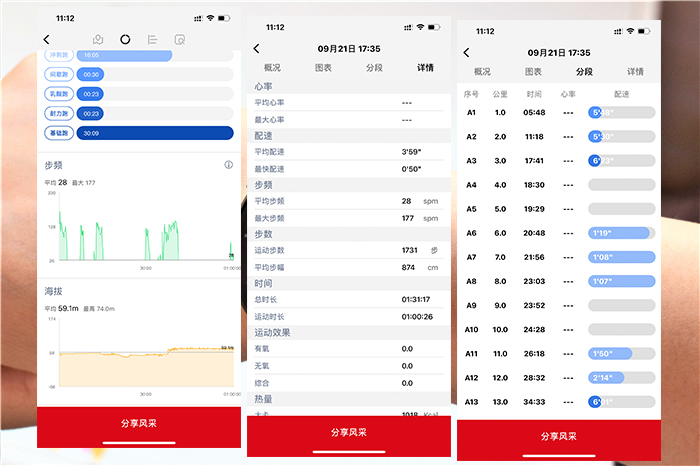Screen dimensions: 700x466
Task: Select the 基础跑 zone label
Action: 59,133
